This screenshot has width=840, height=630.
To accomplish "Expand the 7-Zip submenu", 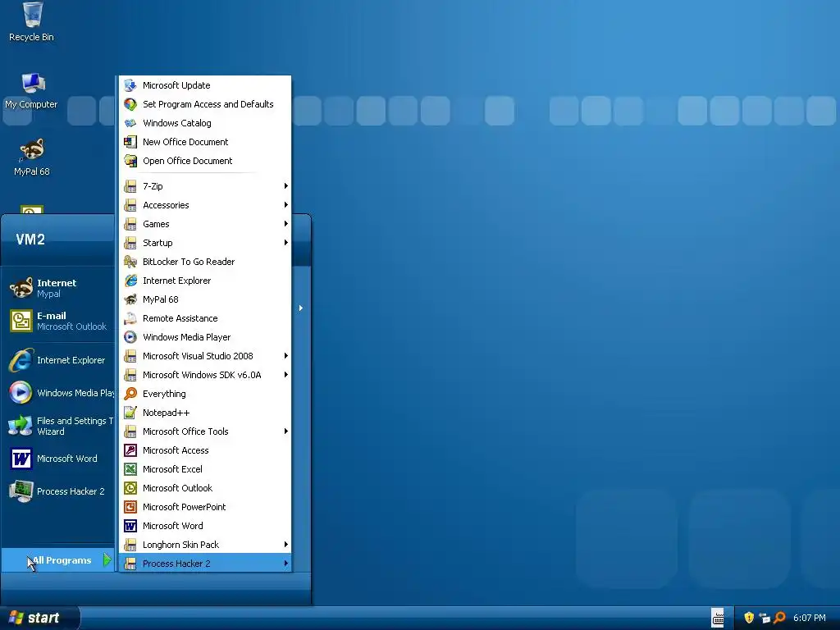I will [206, 186].
